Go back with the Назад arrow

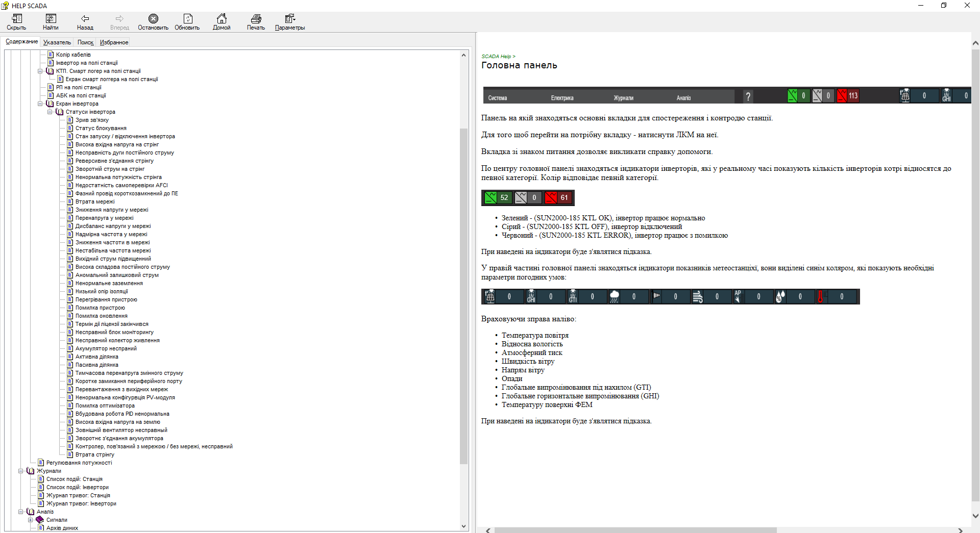(85, 22)
